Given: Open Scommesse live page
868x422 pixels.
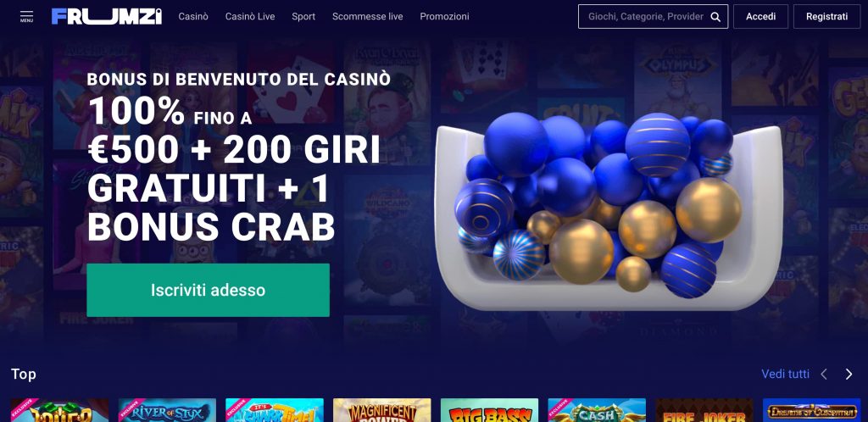Looking at the screenshot, I should point(368,17).
